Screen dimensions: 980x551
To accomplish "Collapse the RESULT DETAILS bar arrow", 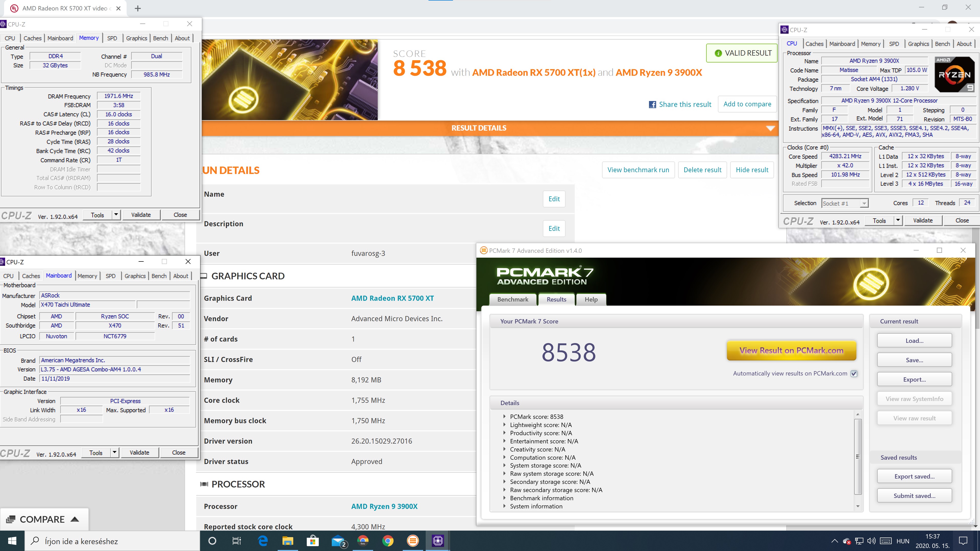I will pos(770,128).
